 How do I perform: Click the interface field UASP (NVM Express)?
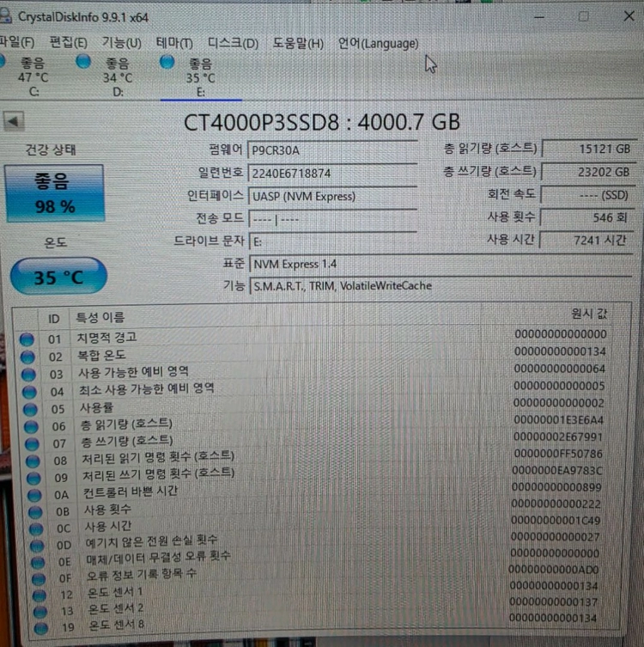tap(332, 196)
